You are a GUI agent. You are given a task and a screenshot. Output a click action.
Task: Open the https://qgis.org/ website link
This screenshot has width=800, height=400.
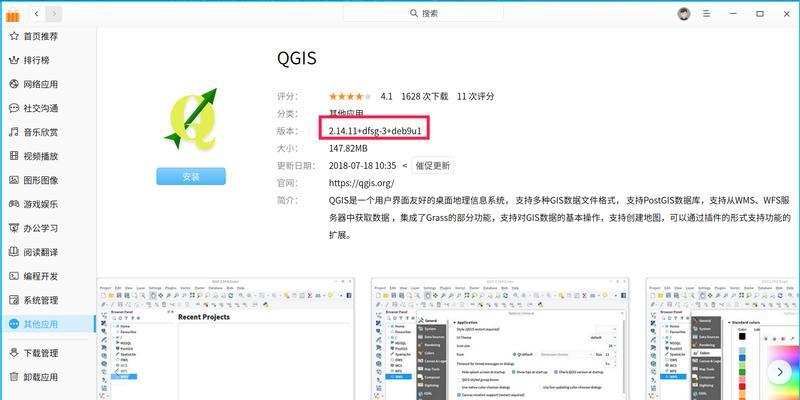(361, 183)
